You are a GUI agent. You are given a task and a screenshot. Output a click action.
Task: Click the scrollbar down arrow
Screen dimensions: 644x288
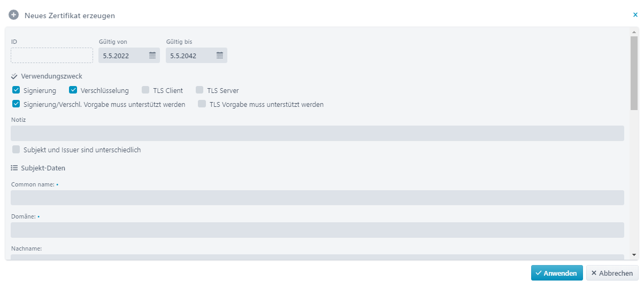pyautogui.click(x=634, y=255)
